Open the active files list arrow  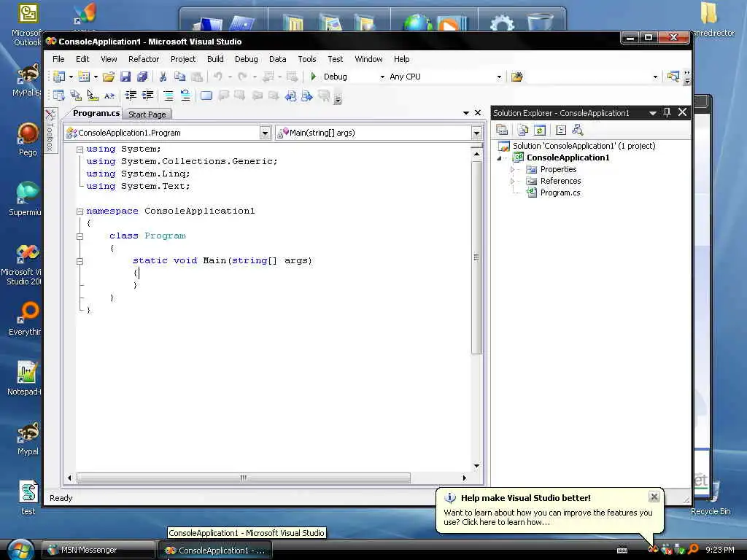(466, 113)
